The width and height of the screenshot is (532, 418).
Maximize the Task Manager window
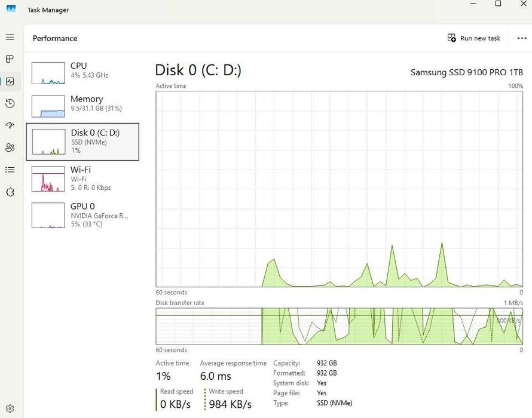(498, 4)
